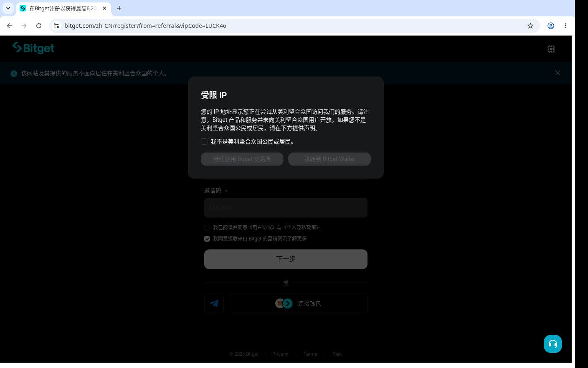The image size is (588, 368).
Task: Check the not a US citizen checkbox
Action: pyautogui.click(x=204, y=141)
